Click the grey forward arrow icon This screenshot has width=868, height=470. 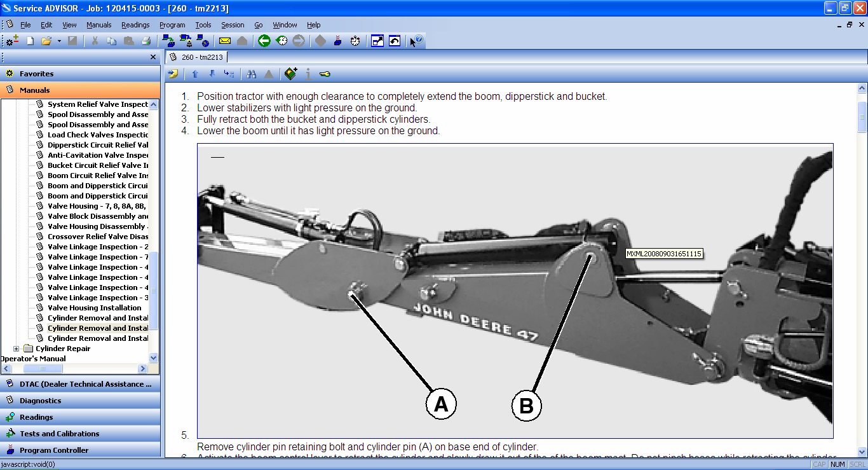click(299, 41)
